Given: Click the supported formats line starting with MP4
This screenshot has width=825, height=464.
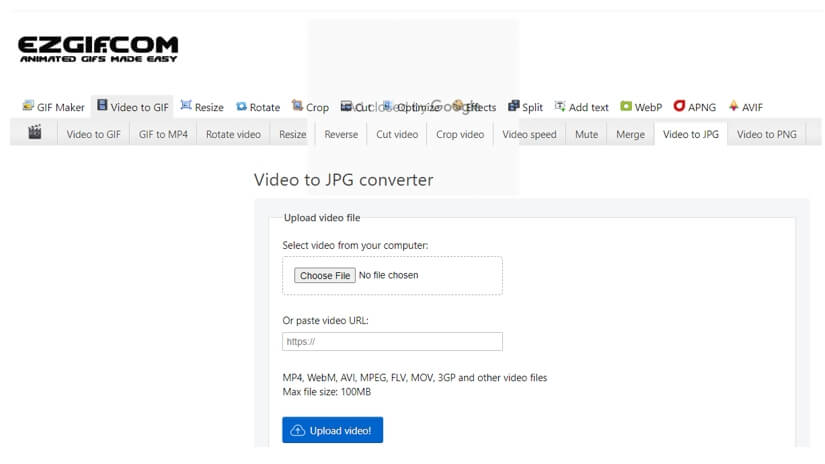Looking at the screenshot, I should pyautogui.click(x=415, y=378).
